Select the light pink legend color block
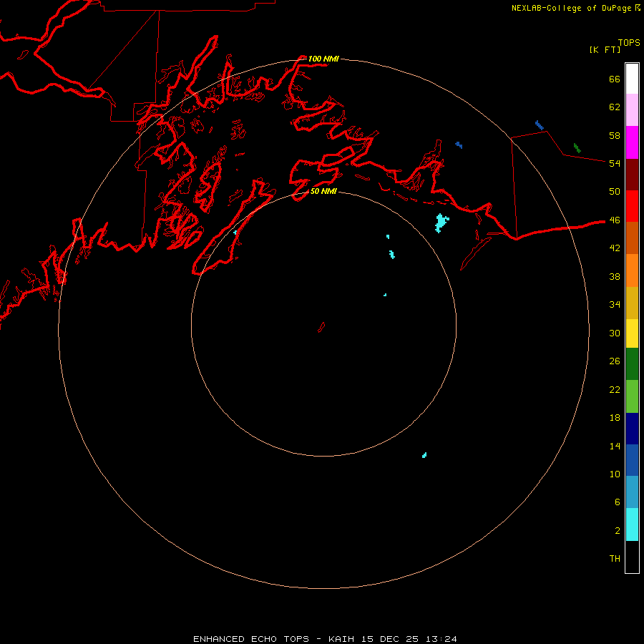Viewport: 644px width, 644px height. tap(632, 109)
